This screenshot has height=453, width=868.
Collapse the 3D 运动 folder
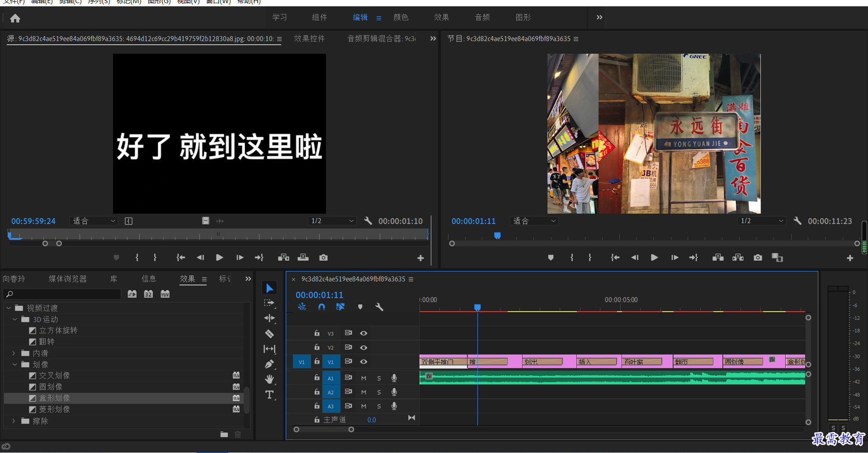[x=15, y=319]
